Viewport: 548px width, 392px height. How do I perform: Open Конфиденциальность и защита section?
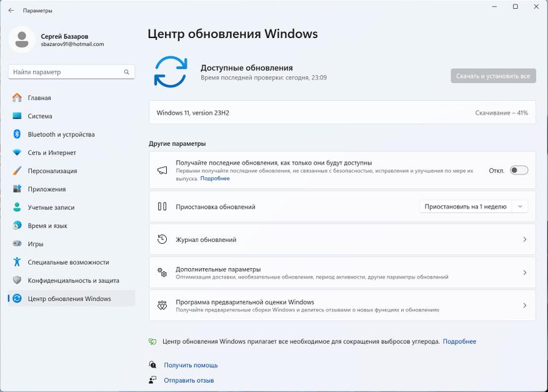pos(71,280)
